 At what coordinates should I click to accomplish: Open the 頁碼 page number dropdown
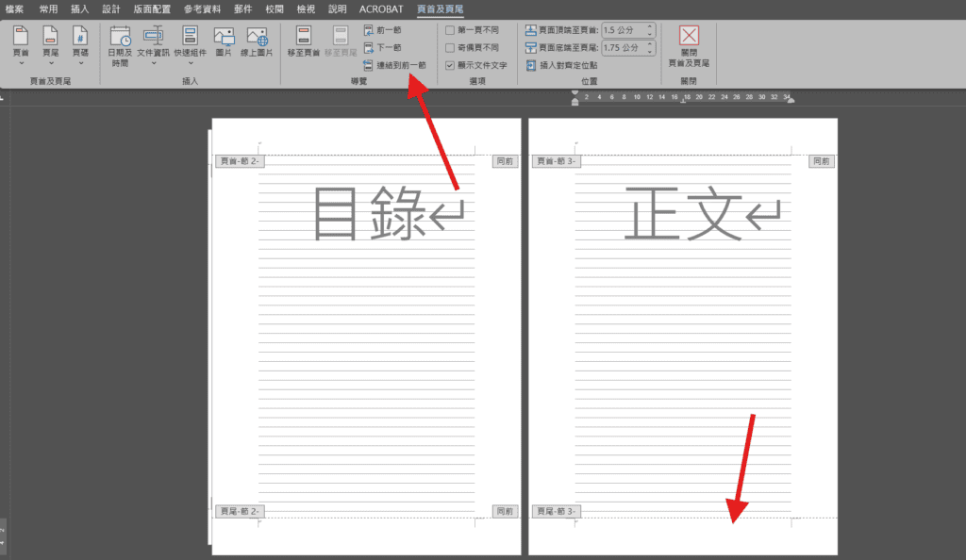click(80, 45)
